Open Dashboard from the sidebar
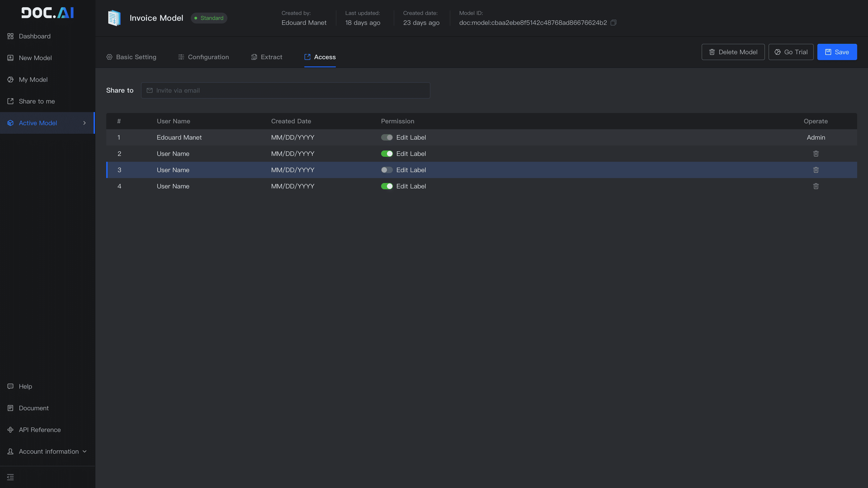Image resolution: width=868 pixels, height=488 pixels. click(34, 36)
